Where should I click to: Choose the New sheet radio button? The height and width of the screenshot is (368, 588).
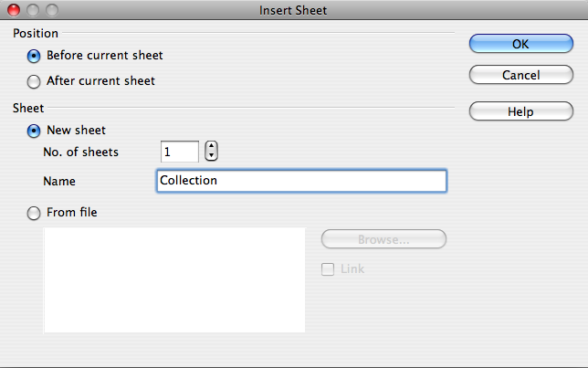(x=34, y=131)
